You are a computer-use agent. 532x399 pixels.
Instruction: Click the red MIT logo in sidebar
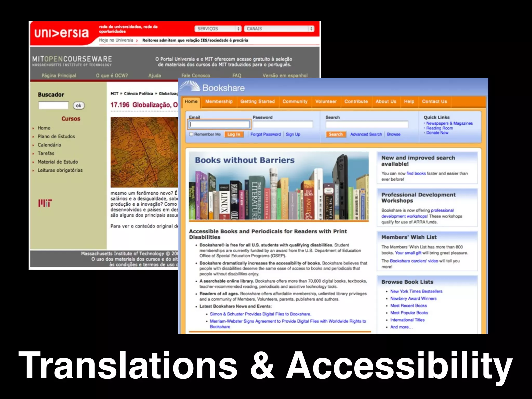(45, 203)
